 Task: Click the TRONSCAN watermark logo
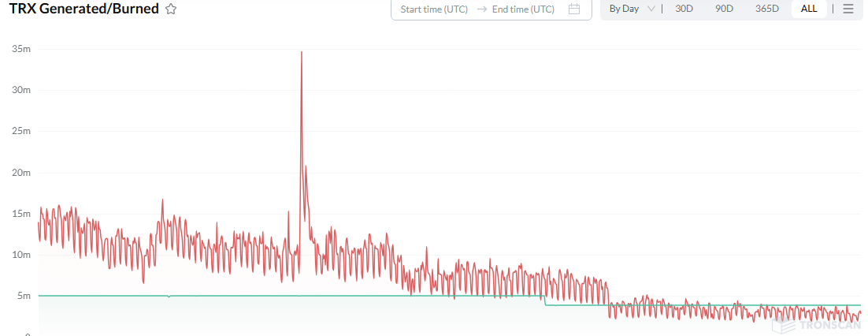click(817, 325)
